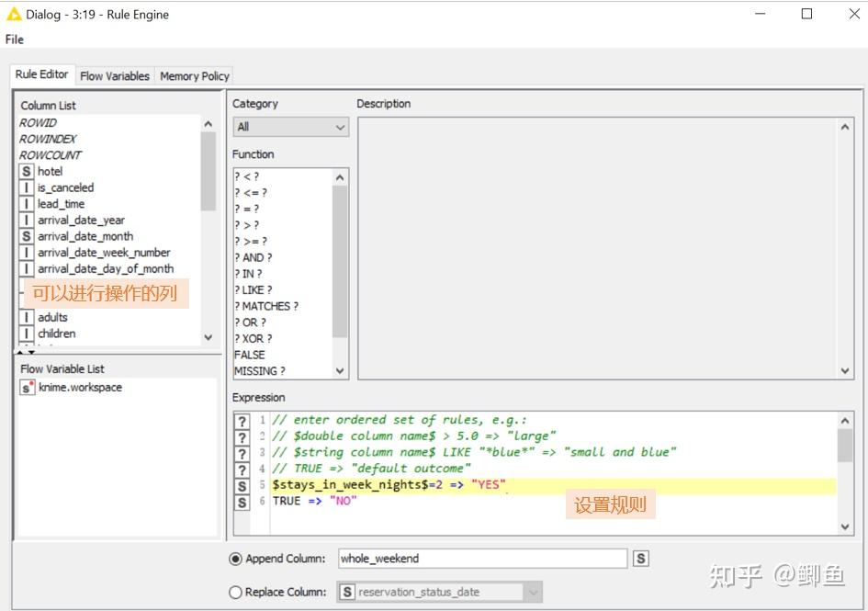Click Description pane scroll down arrow
Viewport: 868px width, 611px height.
(x=845, y=370)
